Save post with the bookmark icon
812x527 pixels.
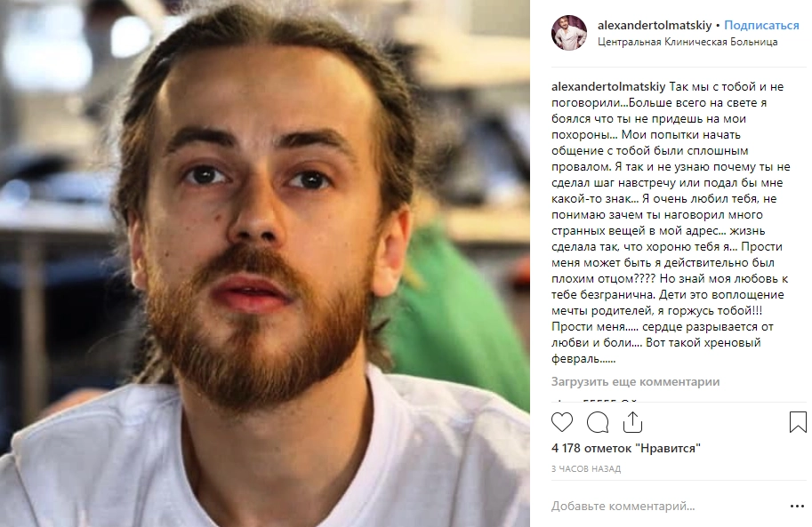pos(798,422)
